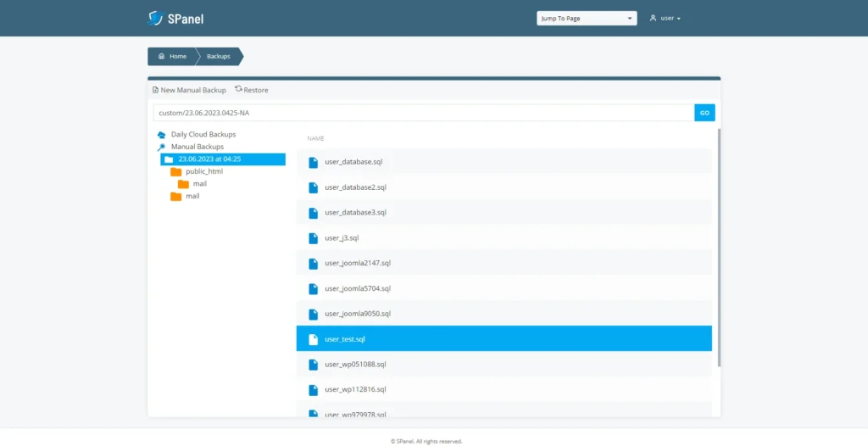Select the user_j3.sql file
The width and height of the screenshot is (868, 446).
click(x=504, y=237)
